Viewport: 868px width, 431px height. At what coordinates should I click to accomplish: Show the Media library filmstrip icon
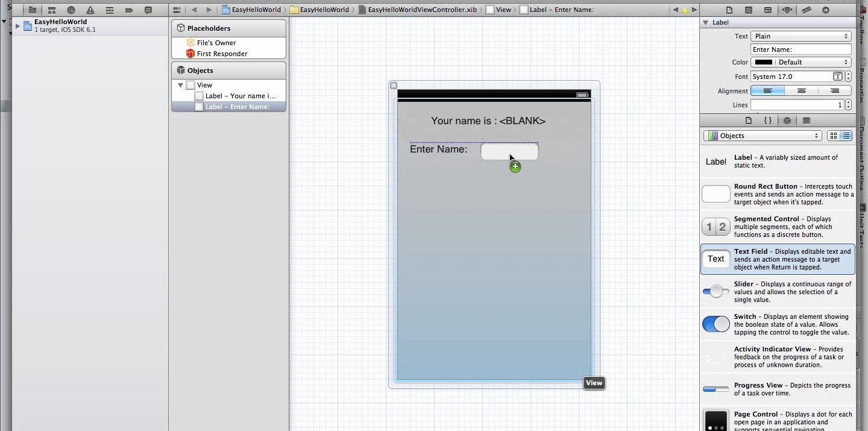807,121
